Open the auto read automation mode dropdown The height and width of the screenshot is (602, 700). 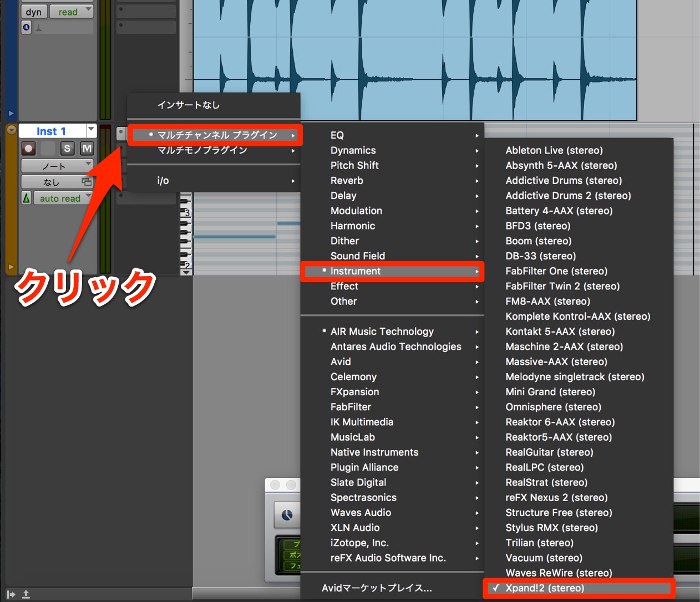coord(63,198)
